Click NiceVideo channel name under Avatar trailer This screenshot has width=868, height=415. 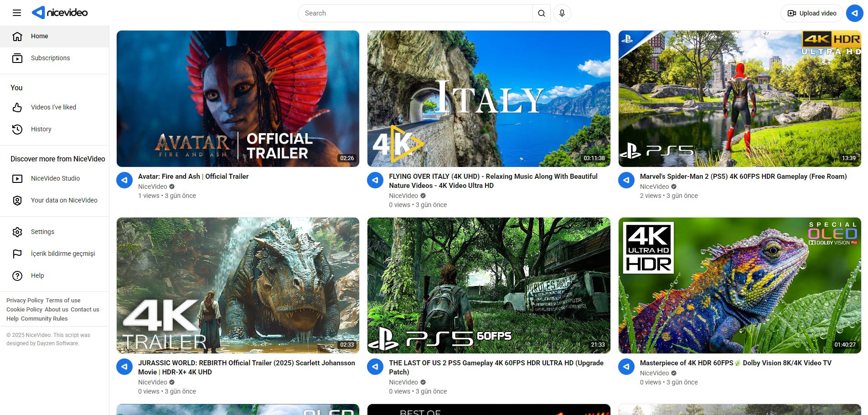pos(153,187)
